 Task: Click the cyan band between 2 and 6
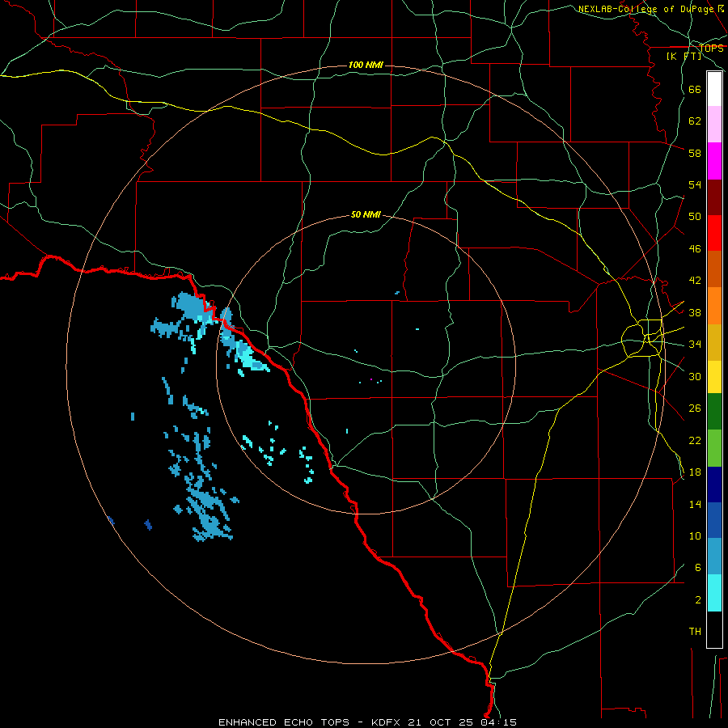click(714, 593)
